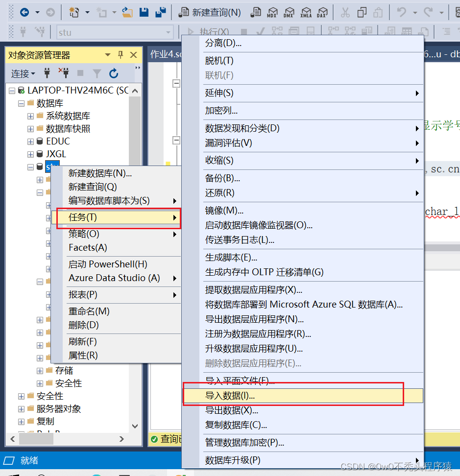The image size is (460, 476).
Task: Choose 新建数据库(N)... from context menu
Action: coord(117,173)
